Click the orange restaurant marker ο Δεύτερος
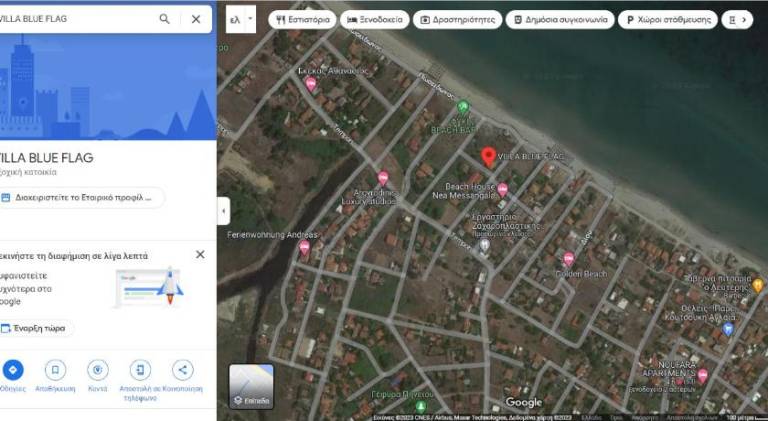Viewport: 768px width, 421px height. coord(758,285)
